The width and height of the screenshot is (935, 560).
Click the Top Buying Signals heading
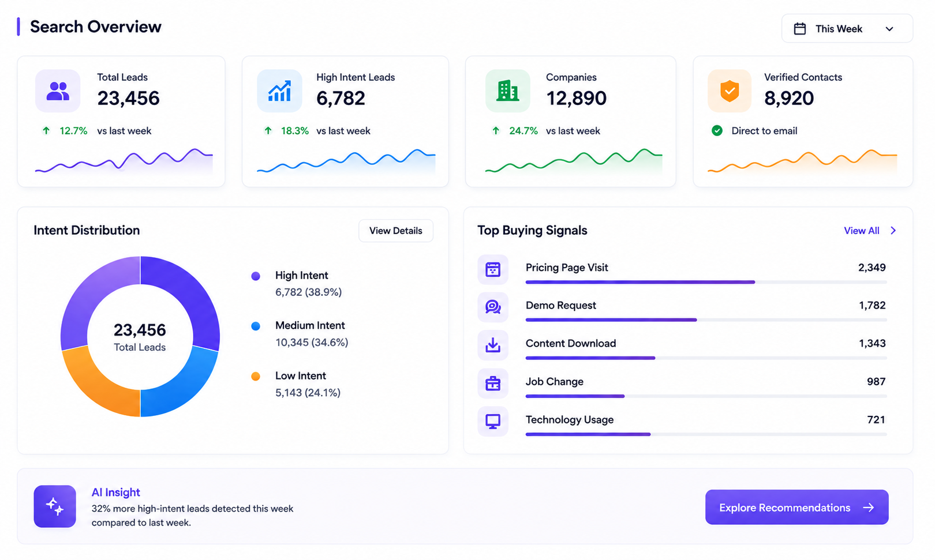tap(532, 231)
